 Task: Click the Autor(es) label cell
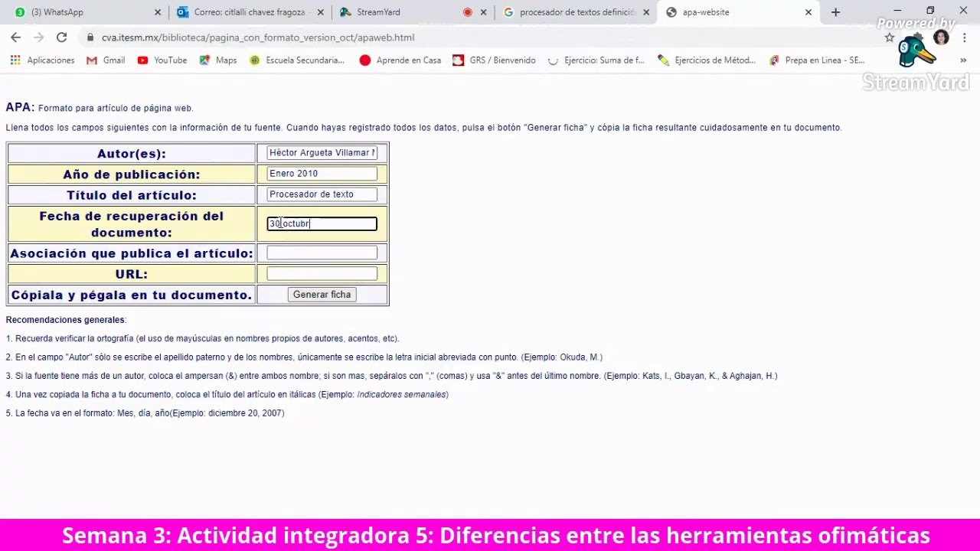click(132, 153)
